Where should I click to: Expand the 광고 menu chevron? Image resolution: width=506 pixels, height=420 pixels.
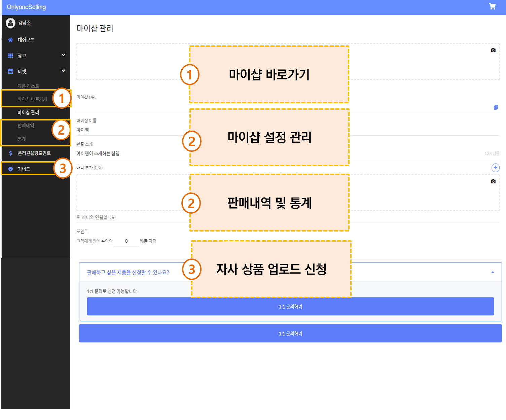(x=63, y=55)
